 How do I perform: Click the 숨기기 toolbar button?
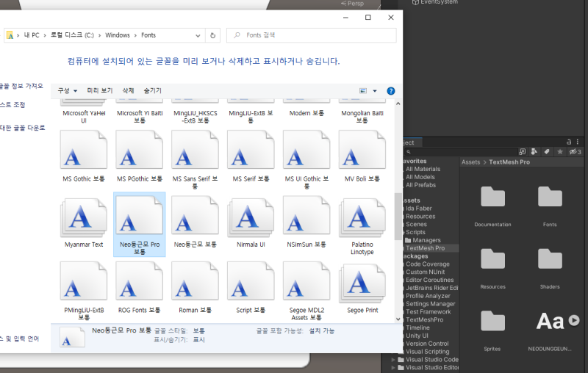point(153,90)
